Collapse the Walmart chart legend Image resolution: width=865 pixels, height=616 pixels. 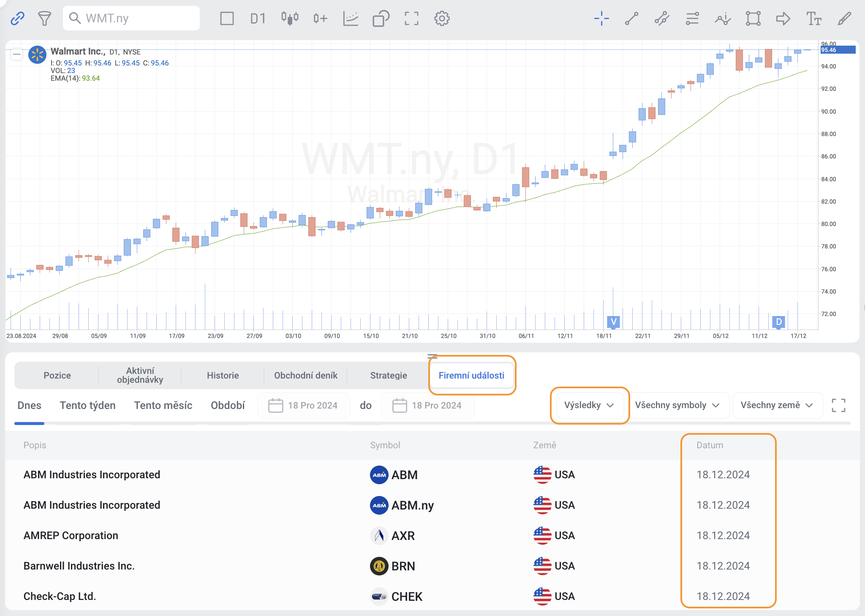point(16,54)
